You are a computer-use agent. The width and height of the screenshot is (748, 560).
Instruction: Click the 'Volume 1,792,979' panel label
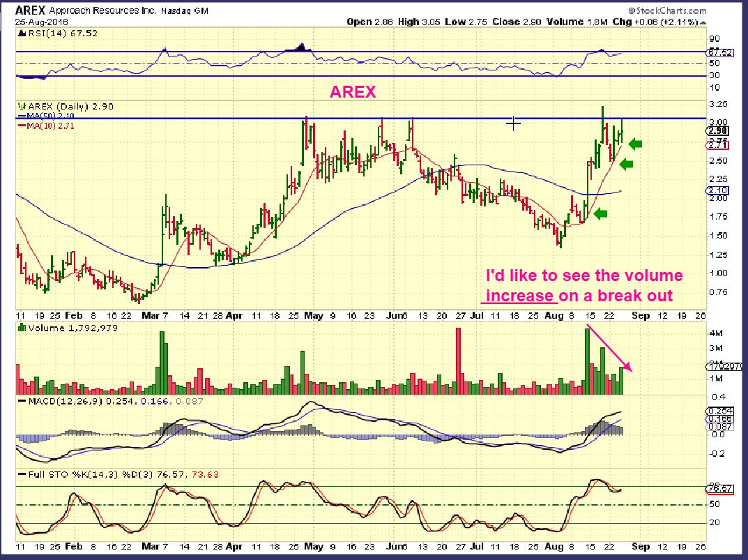coord(73,328)
